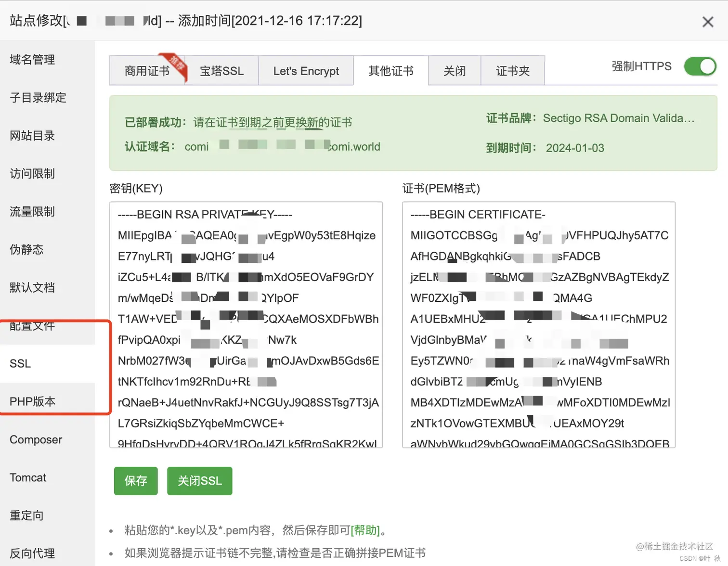The width and height of the screenshot is (728, 566).
Task: Open PHP版本 in the sidebar
Action: click(33, 401)
